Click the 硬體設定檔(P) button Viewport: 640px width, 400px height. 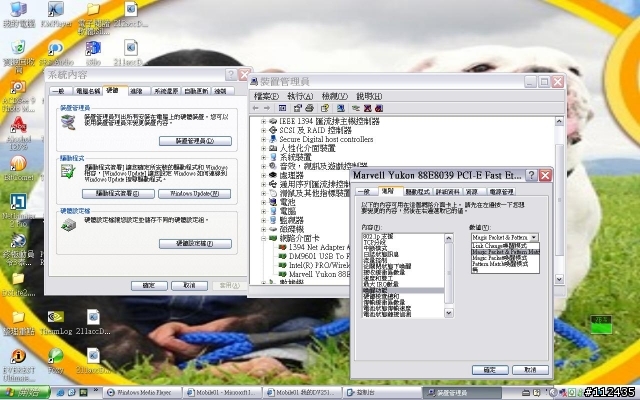tap(195, 244)
